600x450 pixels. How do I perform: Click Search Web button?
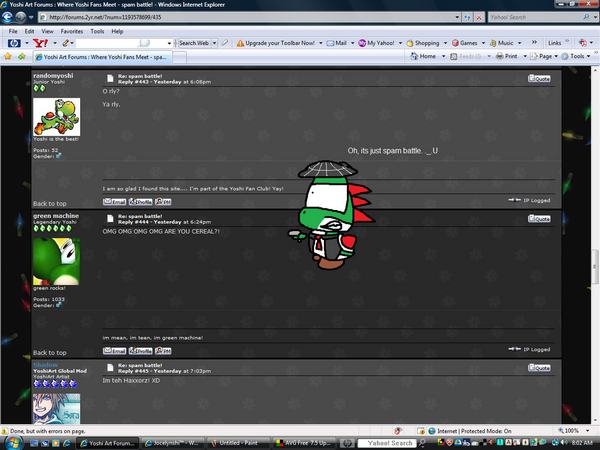point(194,43)
